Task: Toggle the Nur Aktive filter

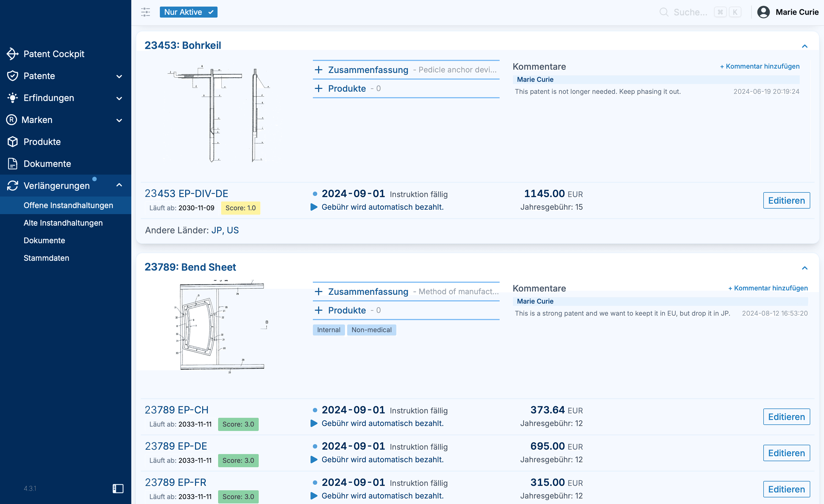Action: 188,12
